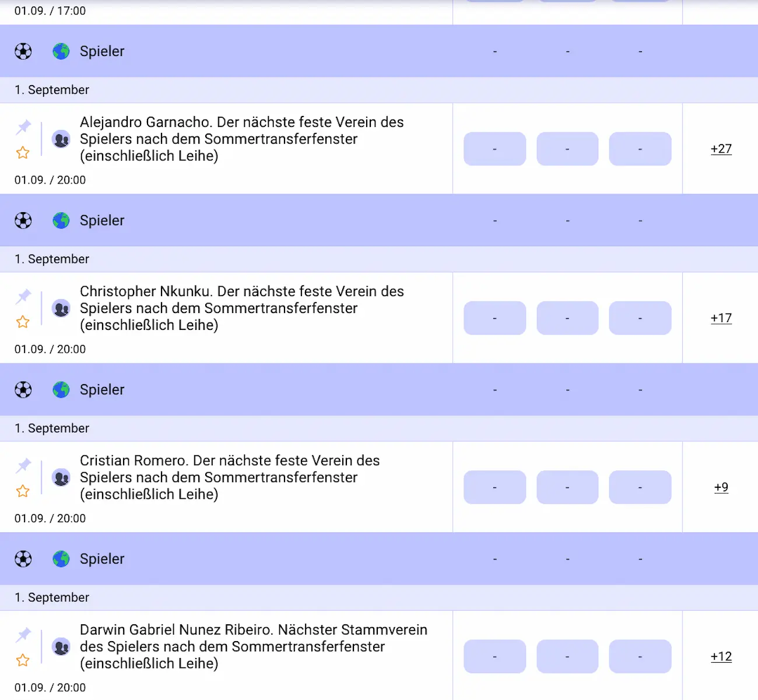Click the globe icon in the Spieler header preceding Nkunku
The width and height of the screenshot is (758, 700).
point(61,220)
